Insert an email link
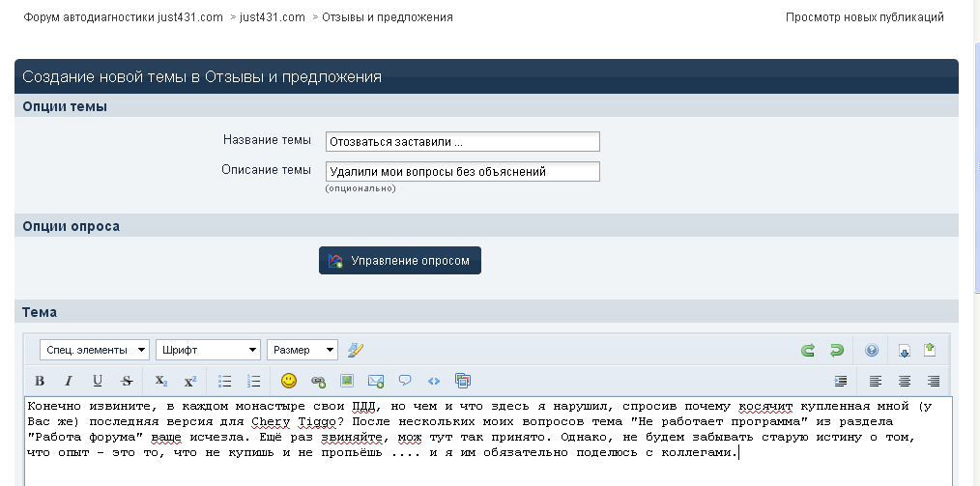 tap(376, 381)
